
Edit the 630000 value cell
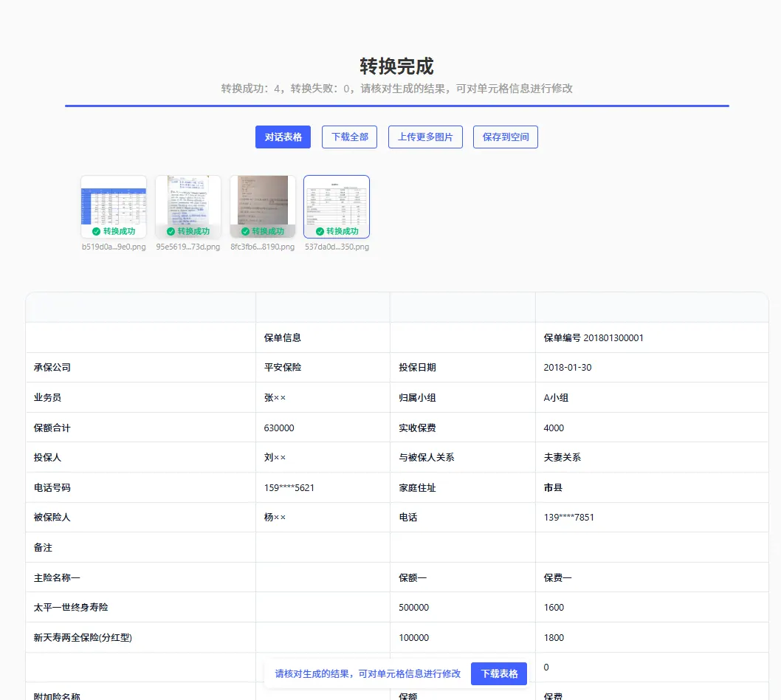click(323, 428)
